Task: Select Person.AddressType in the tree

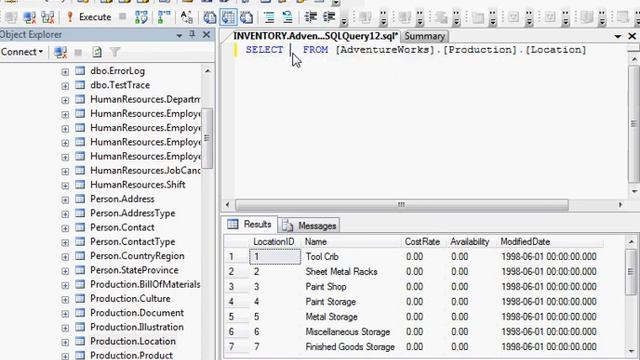Action: (133, 213)
